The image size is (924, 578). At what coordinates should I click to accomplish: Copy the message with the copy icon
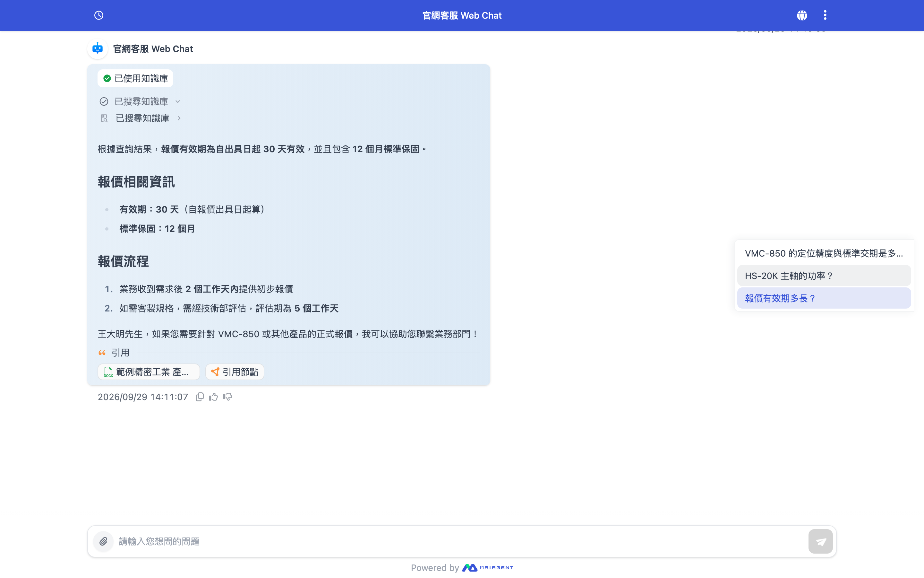tap(200, 397)
